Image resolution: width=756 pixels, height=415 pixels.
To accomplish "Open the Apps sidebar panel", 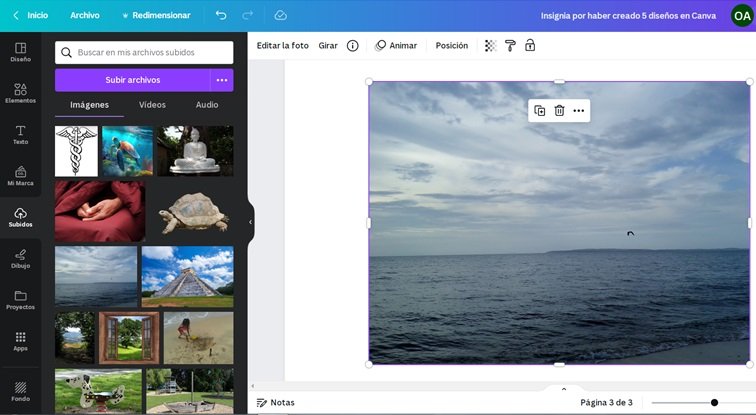I will (20, 341).
